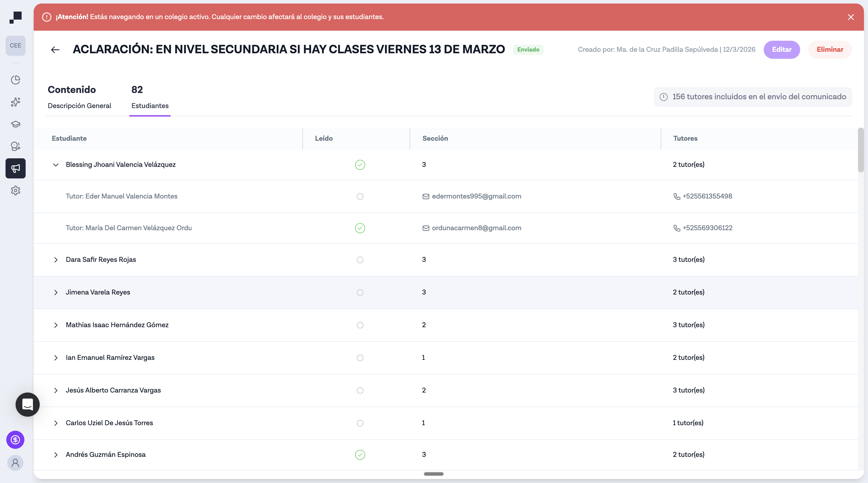Open the sparkles AI sidebar icon

pyautogui.click(x=16, y=102)
